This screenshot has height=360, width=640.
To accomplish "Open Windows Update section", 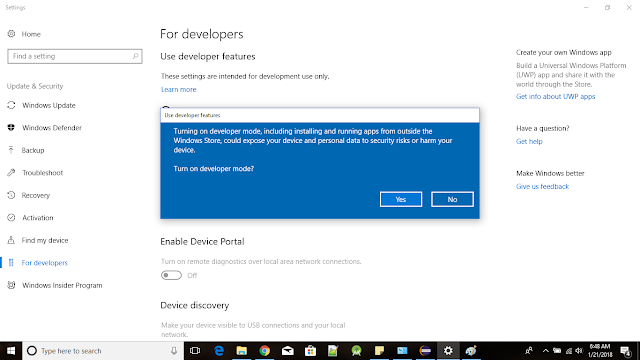I will pyautogui.click(x=42, y=105).
